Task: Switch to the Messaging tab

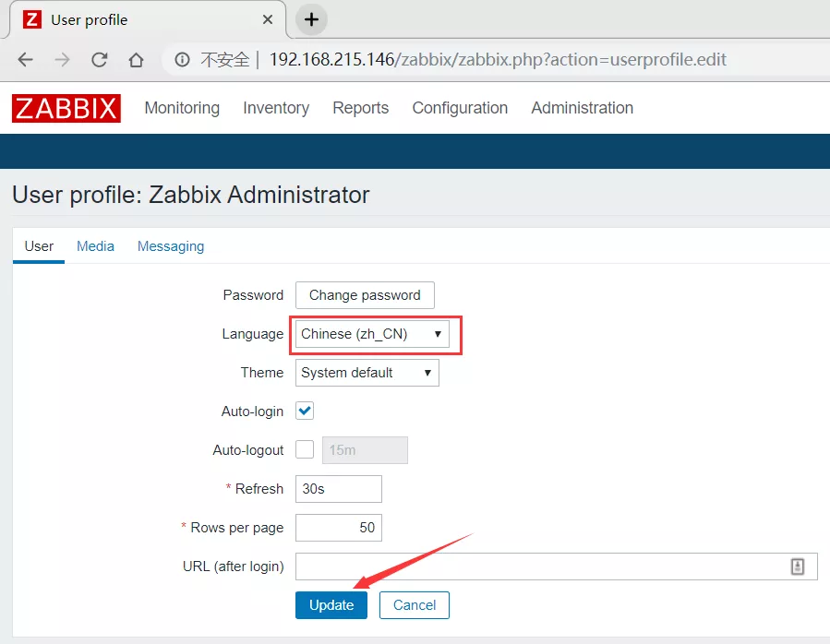Action: click(171, 246)
